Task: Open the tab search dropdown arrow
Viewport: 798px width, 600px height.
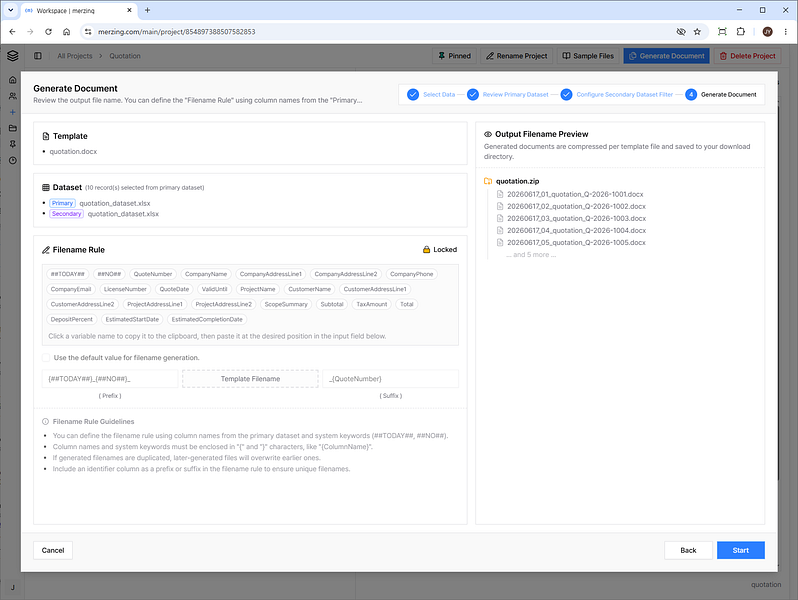Action: point(10,10)
